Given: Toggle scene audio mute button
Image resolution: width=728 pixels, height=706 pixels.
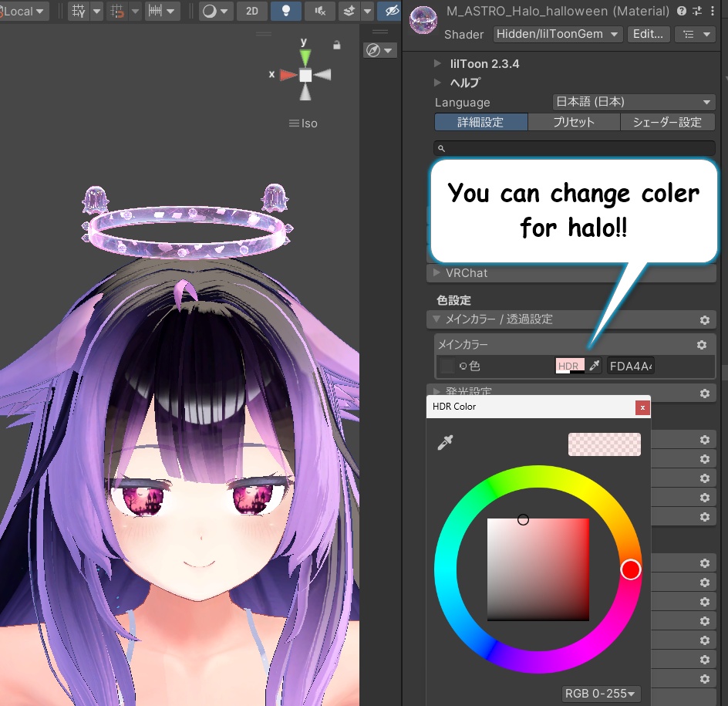Looking at the screenshot, I should (x=320, y=11).
